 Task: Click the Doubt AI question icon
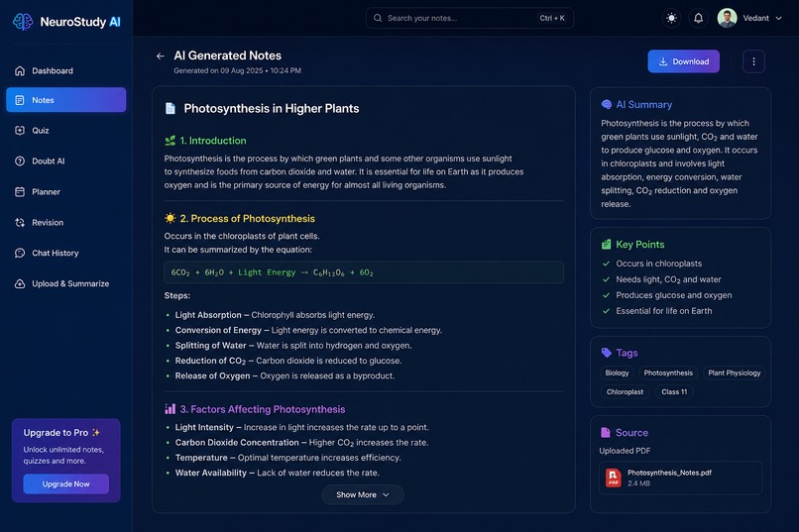20,160
